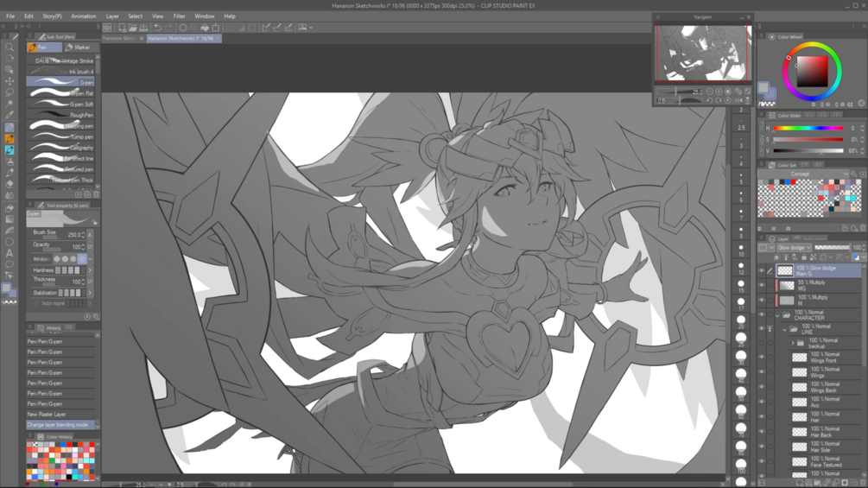Image resolution: width=868 pixels, height=488 pixels.
Task: Click the Save icon in the command bar
Action: click(143, 27)
